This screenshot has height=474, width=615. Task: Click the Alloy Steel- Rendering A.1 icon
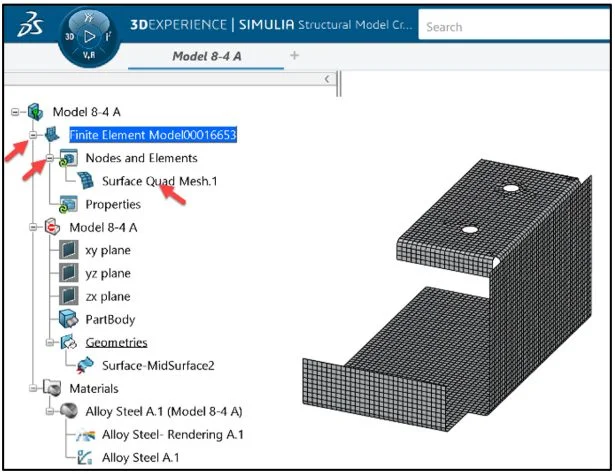tap(87, 434)
